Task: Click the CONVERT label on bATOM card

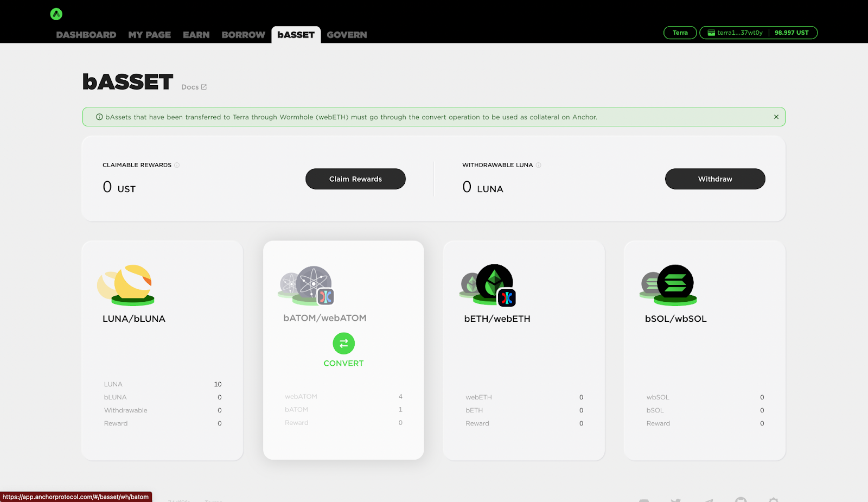Action: [343, 364]
